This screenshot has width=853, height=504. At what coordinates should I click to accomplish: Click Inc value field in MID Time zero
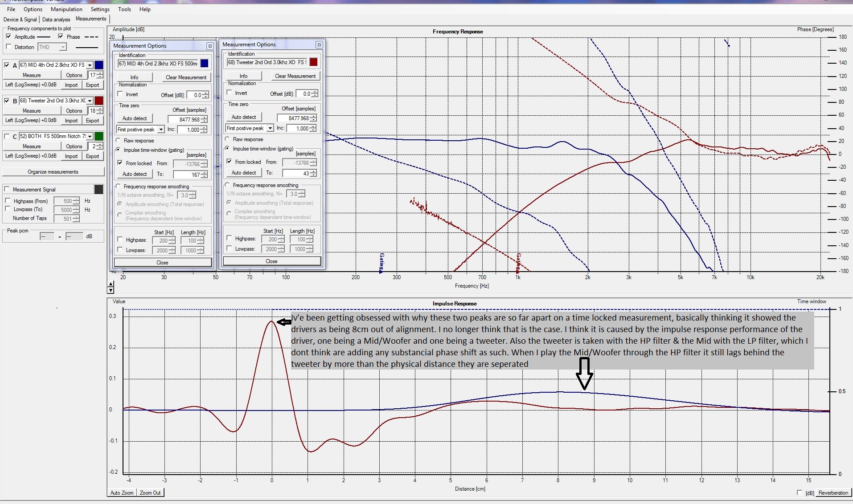[189, 130]
